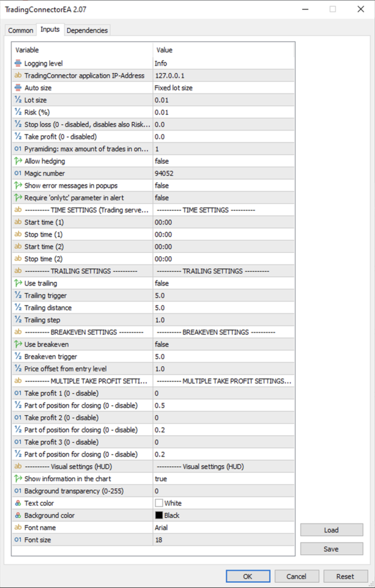Click the Black background color swatch
Image resolution: width=375 pixels, height=588 pixels.
(x=159, y=516)
